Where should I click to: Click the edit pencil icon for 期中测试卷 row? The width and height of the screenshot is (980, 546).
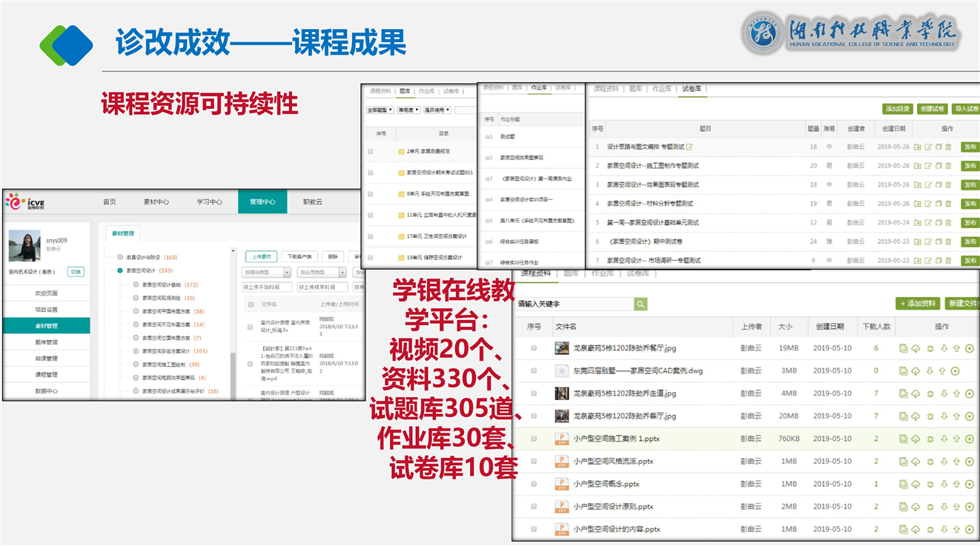(927, 242)
